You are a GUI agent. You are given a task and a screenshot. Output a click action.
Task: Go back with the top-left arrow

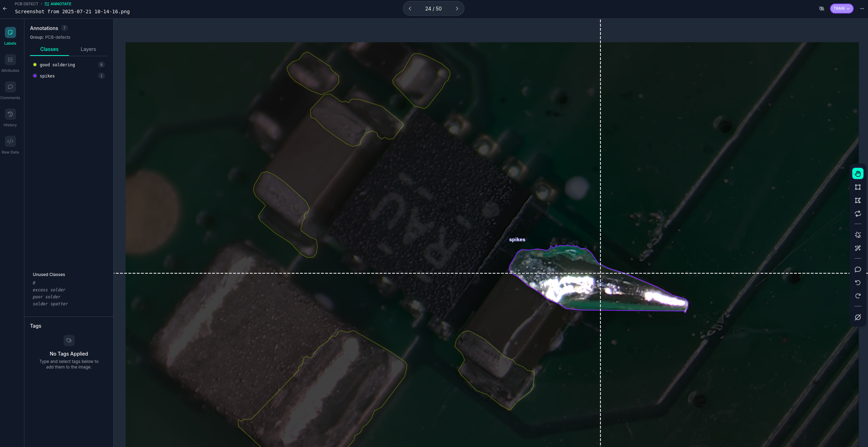coord(5,8)
